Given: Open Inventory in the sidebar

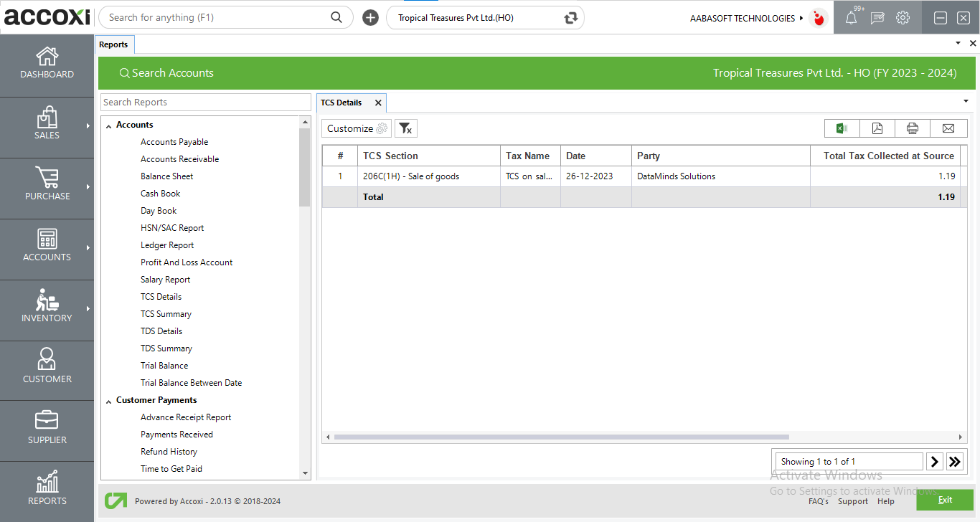Looking at the screenshot, I should click(47, 308).
